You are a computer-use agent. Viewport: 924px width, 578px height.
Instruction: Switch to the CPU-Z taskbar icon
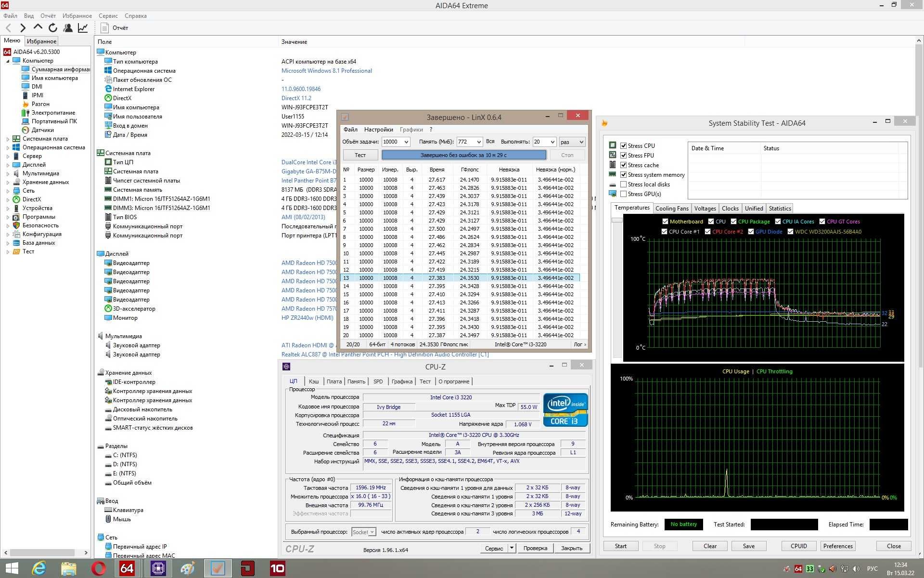(158, 568)
